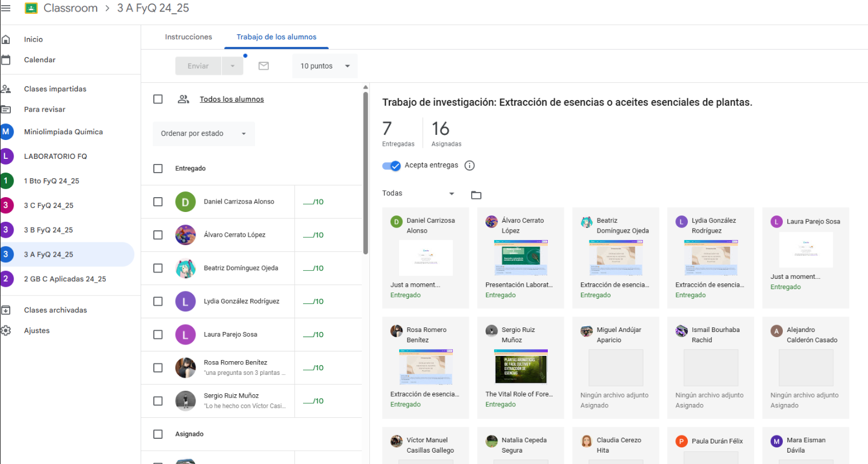Expand the Enviar button arrow dropdown

click(x=233, y=66)
